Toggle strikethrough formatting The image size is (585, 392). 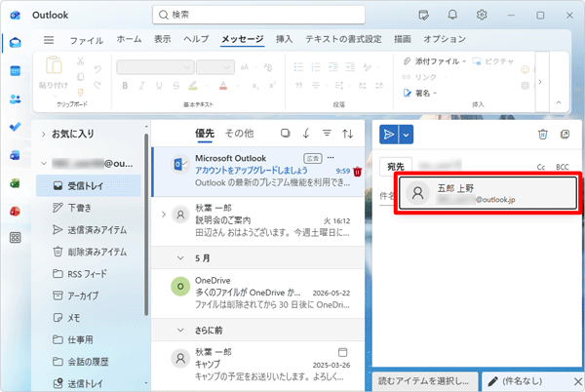click(x=176, y=86)
